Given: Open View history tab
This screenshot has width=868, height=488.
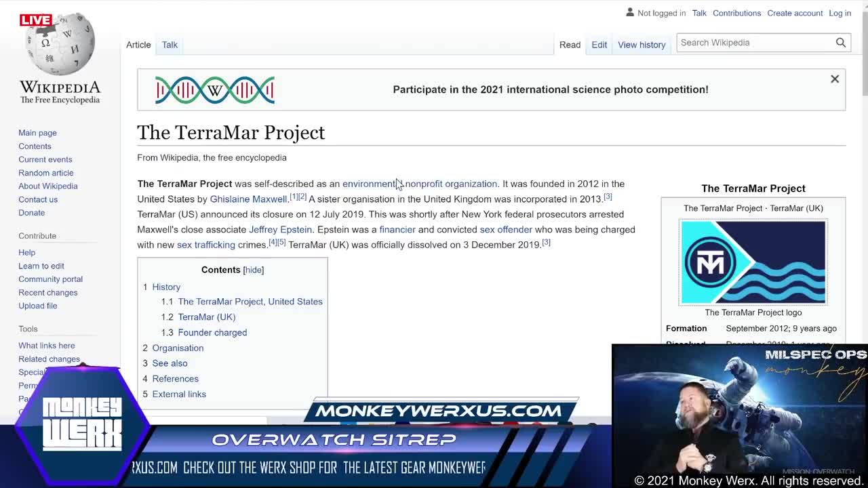Looking at the screenshot, I should tap(642, 45).
